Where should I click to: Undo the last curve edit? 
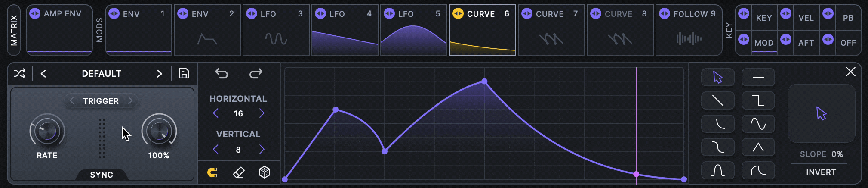[222, 73]
